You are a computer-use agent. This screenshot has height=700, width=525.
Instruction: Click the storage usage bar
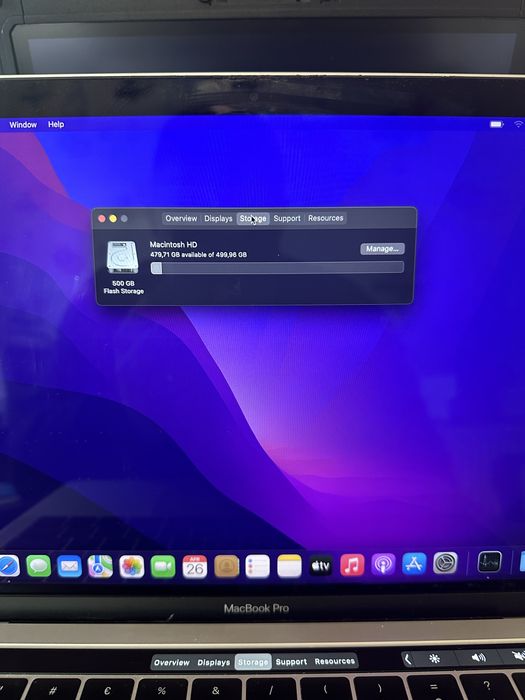pyautogui.click(x=277, y=267)
